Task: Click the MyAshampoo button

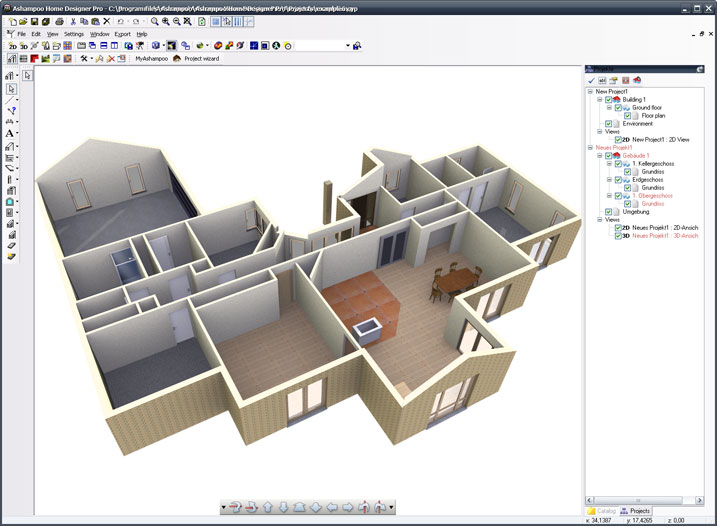Action: pos(149,59)
